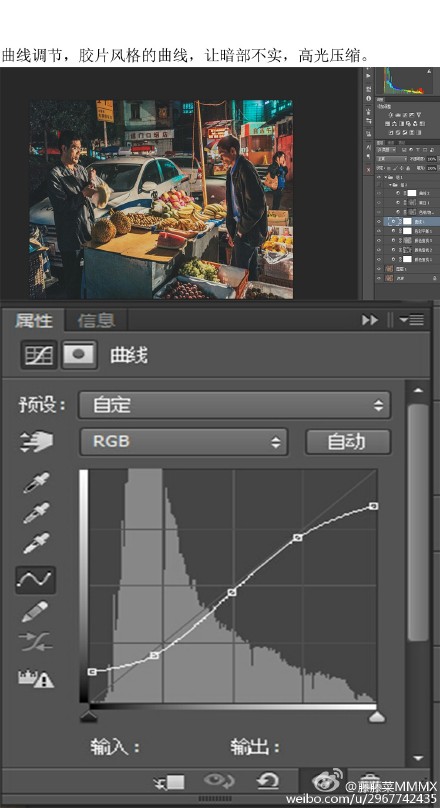
Task: Toggle visibility of the highlighted curves layer
Action: (379, 222)
